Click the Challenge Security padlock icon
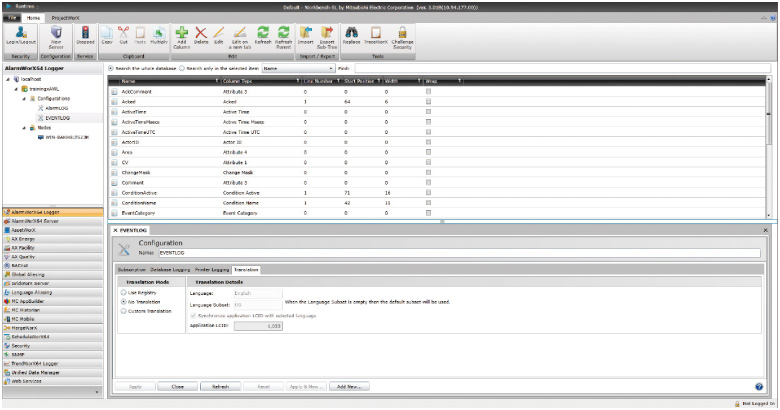Image resolution: width=780 pixels, height=410 pixels. click(402, 33)
